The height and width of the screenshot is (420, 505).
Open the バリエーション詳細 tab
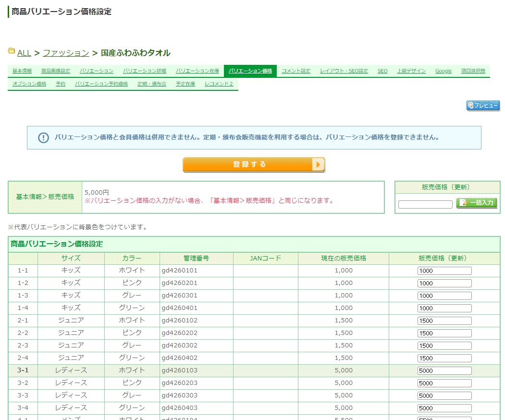coord(145,71)
